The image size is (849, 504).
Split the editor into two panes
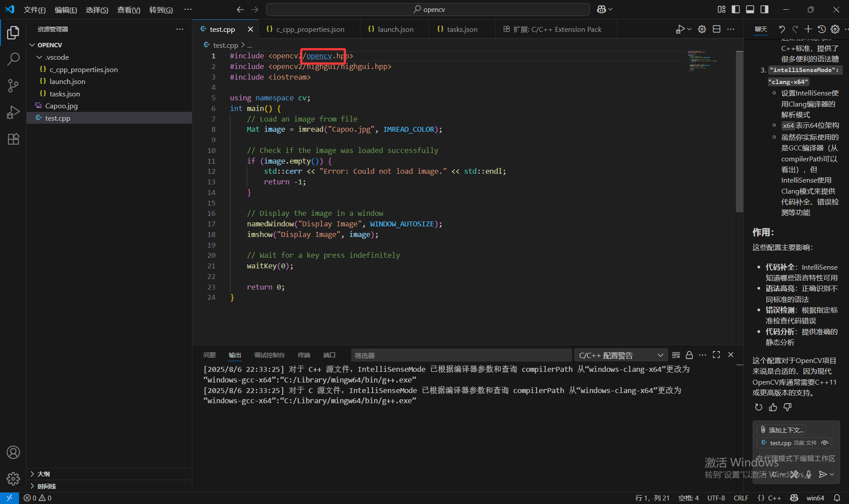point(716,29)
